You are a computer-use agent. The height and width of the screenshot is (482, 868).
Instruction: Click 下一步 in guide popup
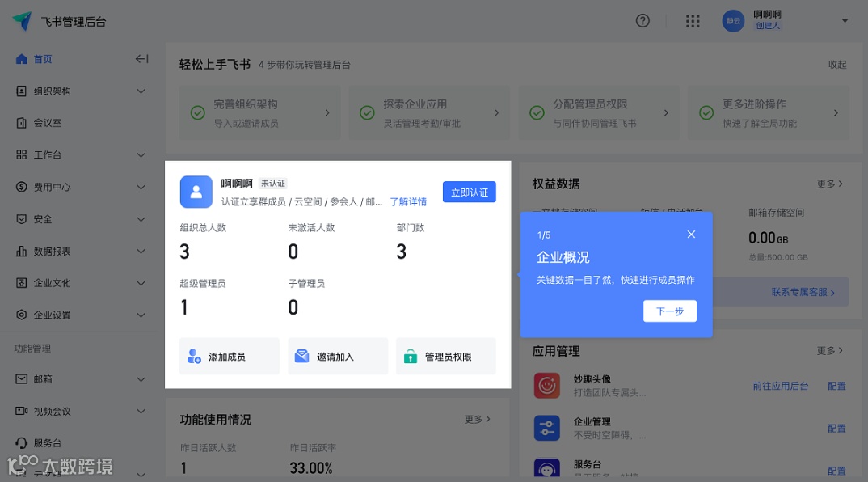pos(670,311)
